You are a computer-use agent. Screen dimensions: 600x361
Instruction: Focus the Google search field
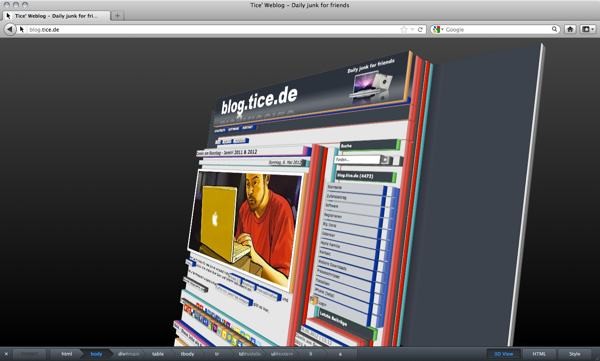pyautogui.click(x=497, y=29)
